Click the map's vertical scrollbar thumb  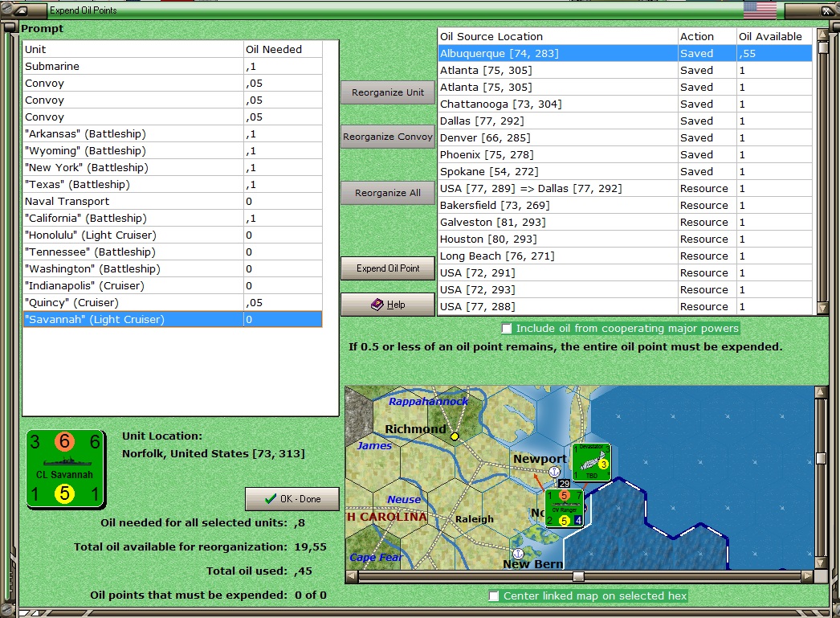point(821,458)
